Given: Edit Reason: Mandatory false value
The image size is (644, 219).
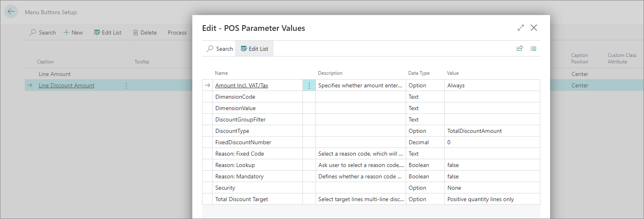Looking at the screenshot, I should [x=492, y=176].
